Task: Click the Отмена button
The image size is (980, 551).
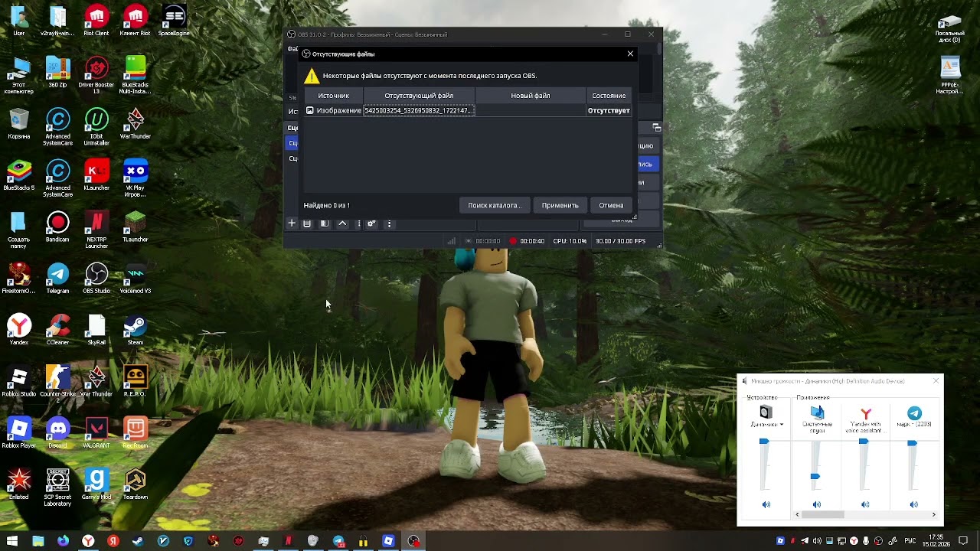Action: [611, 205]
